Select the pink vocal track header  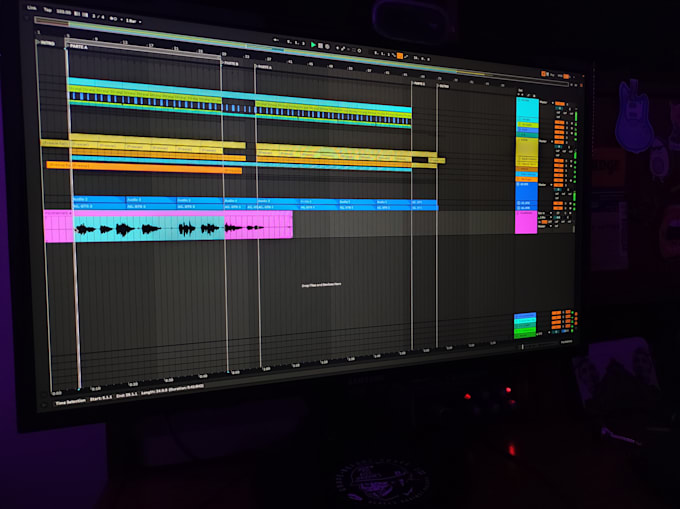(x=526, y=222)
